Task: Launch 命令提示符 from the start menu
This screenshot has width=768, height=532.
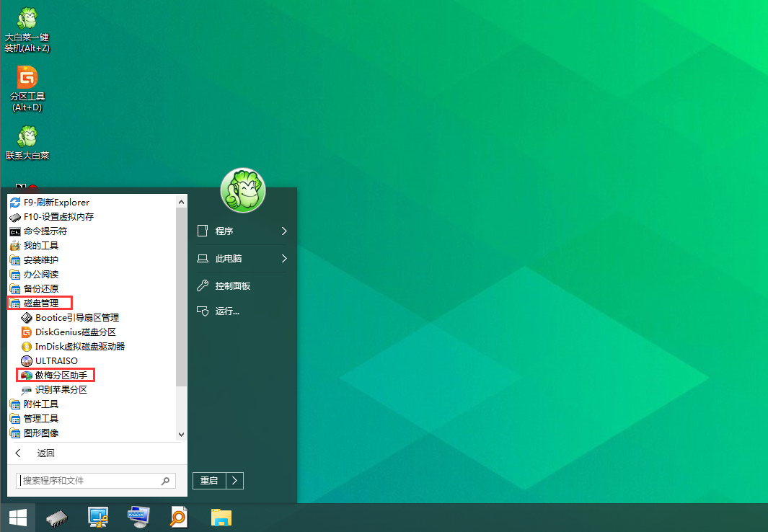Action: coord(38,231)
